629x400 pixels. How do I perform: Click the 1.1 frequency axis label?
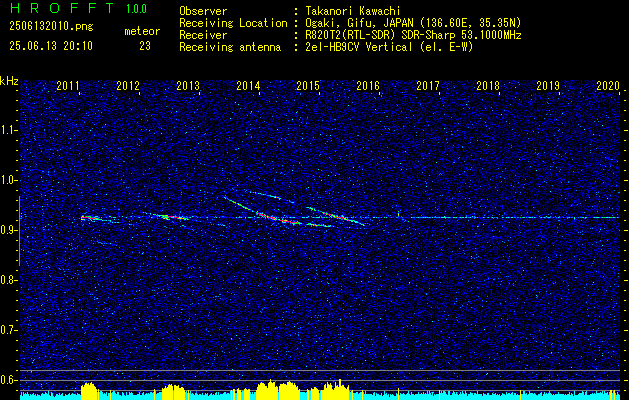click(x=8, y=130)
